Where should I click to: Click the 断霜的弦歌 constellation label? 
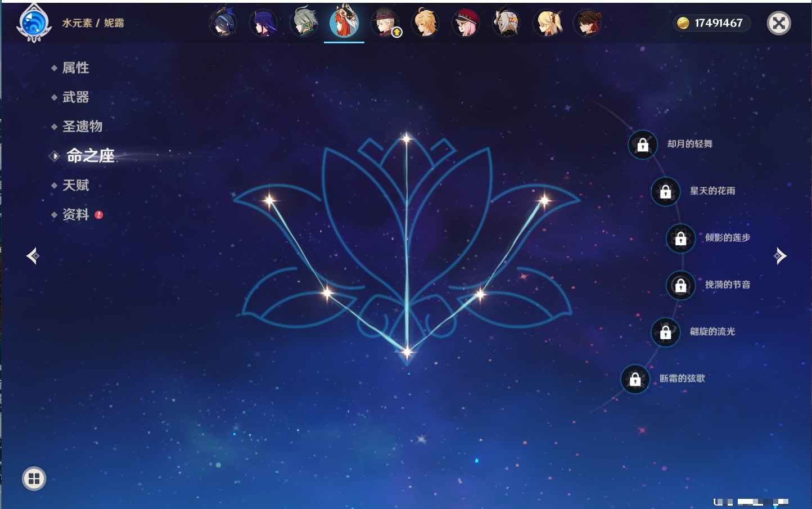682,378
